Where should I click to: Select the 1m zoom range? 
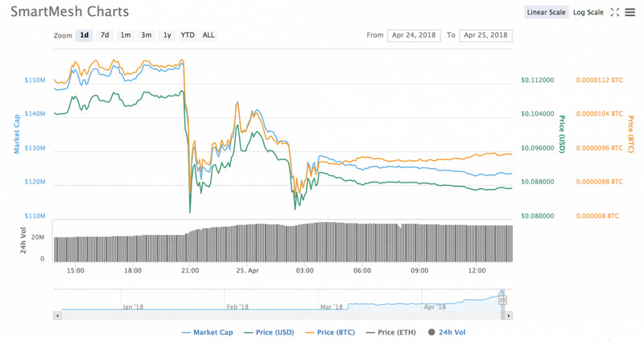(x=126, y=35)
